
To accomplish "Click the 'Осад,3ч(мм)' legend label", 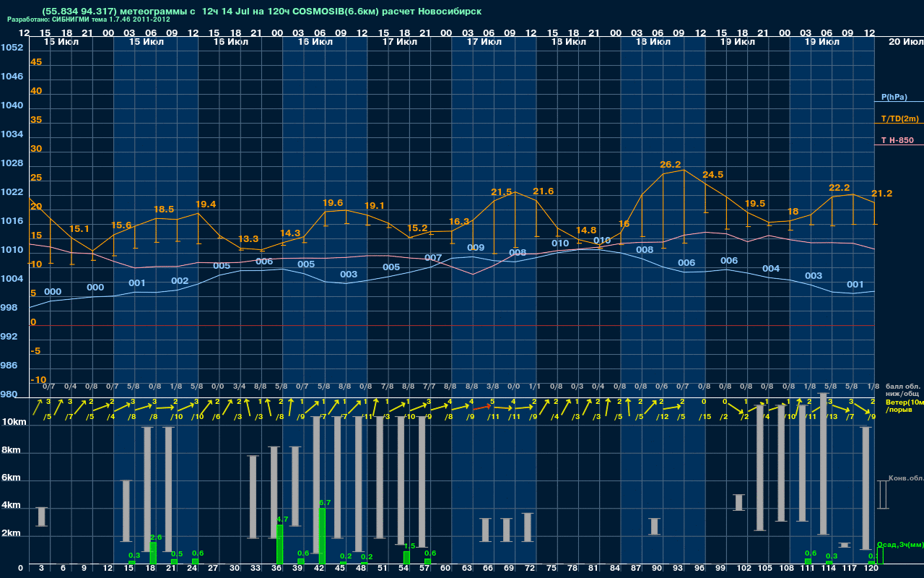I will click(x=900, y=544).
